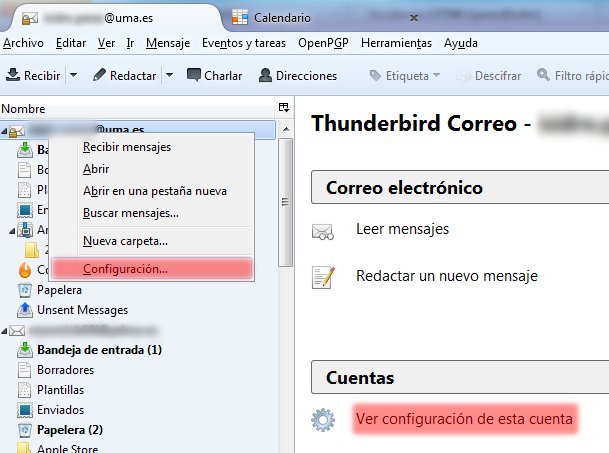Screen dimensions: 609x453
Task: Open the Mensaje menu
Action: tap(168, 43)
